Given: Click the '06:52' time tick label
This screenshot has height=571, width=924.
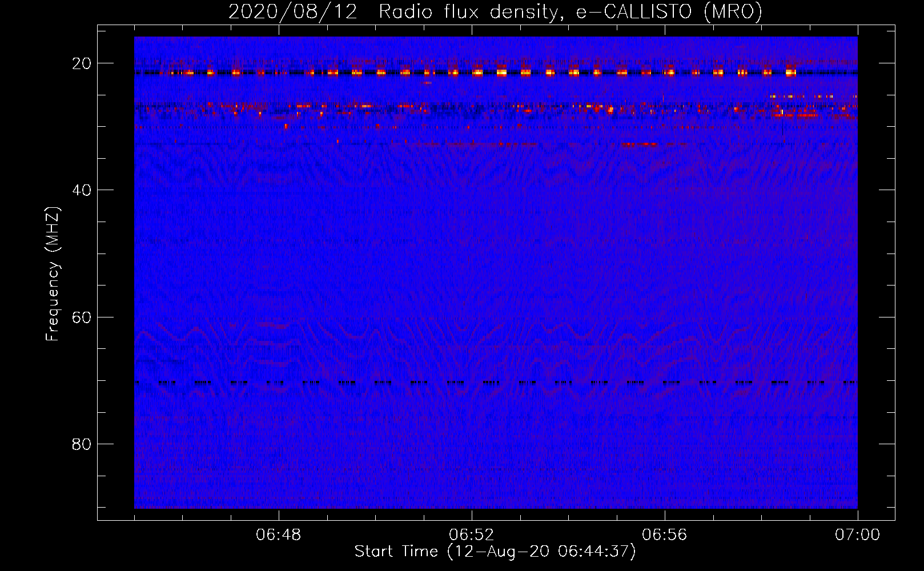Looking at the screenshot, I should 472,535.
